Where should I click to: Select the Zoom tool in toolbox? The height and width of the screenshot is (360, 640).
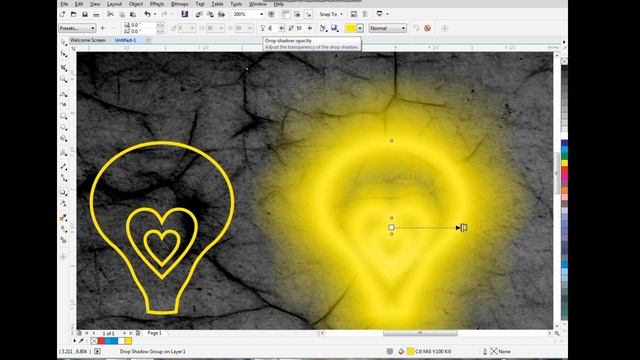click(64, 79)
